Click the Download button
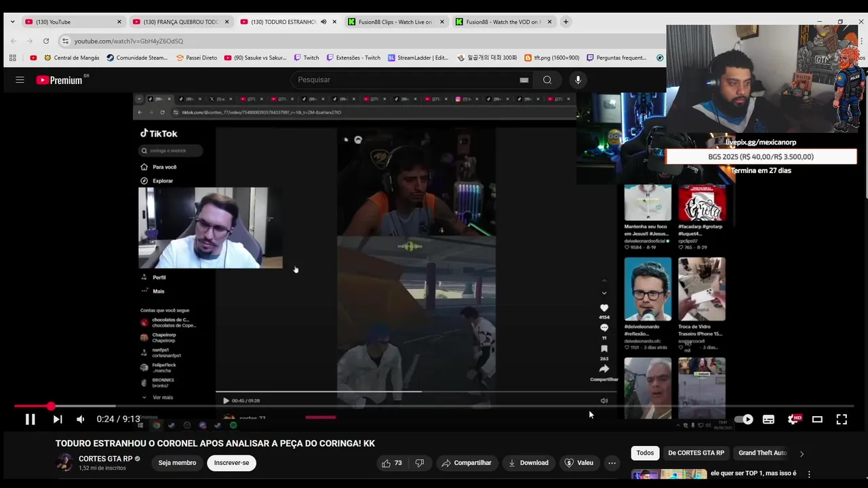Viewport: 868px width, 488px height. tap(528, 463)
